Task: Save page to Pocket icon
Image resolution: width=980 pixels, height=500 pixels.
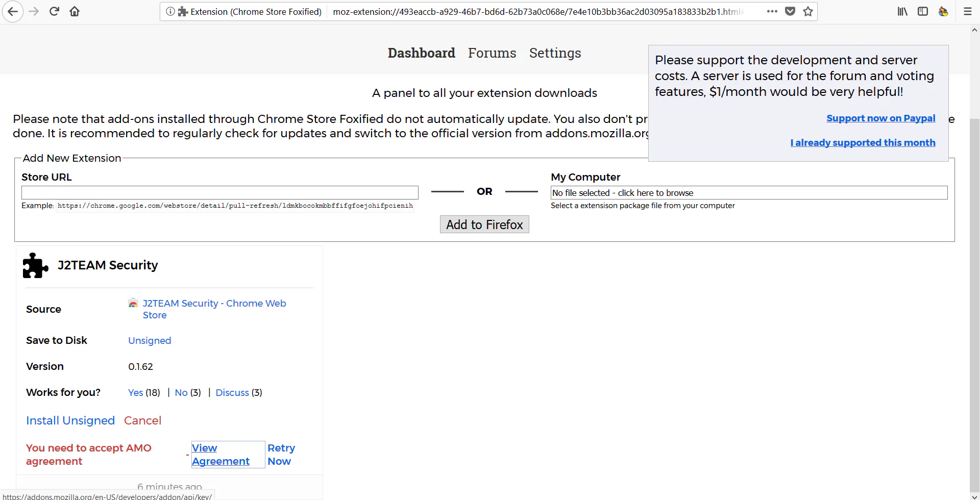Action: click(x=790, y=11)
